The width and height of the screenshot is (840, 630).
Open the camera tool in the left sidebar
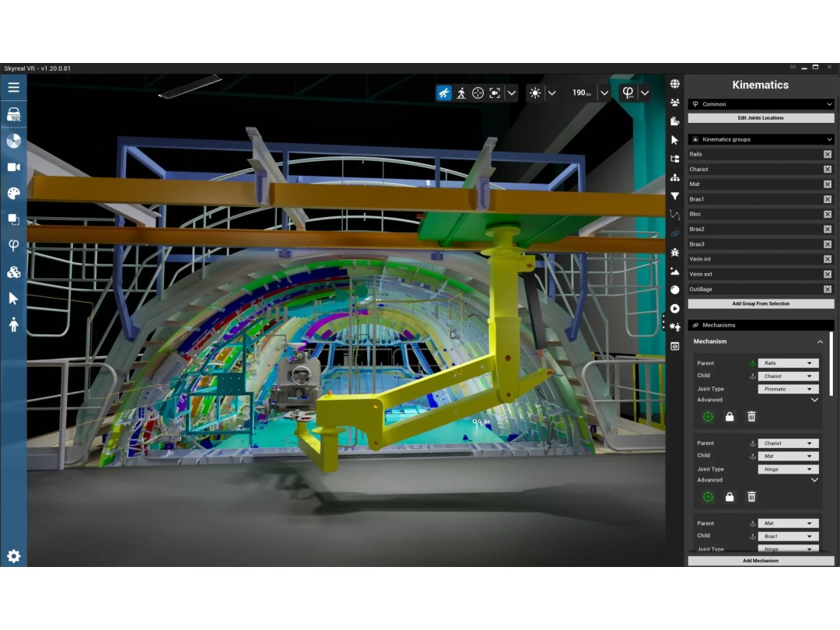click(13, 167)
